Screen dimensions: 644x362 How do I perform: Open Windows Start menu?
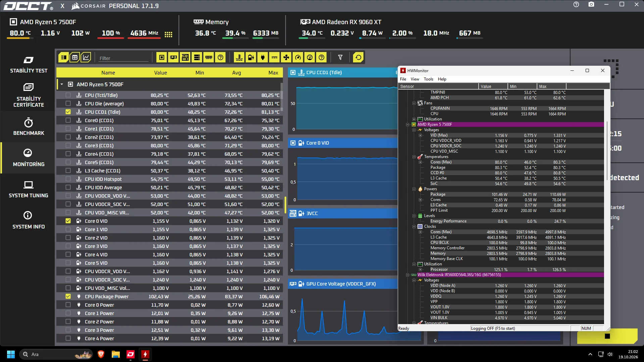(x=11, y=354)
